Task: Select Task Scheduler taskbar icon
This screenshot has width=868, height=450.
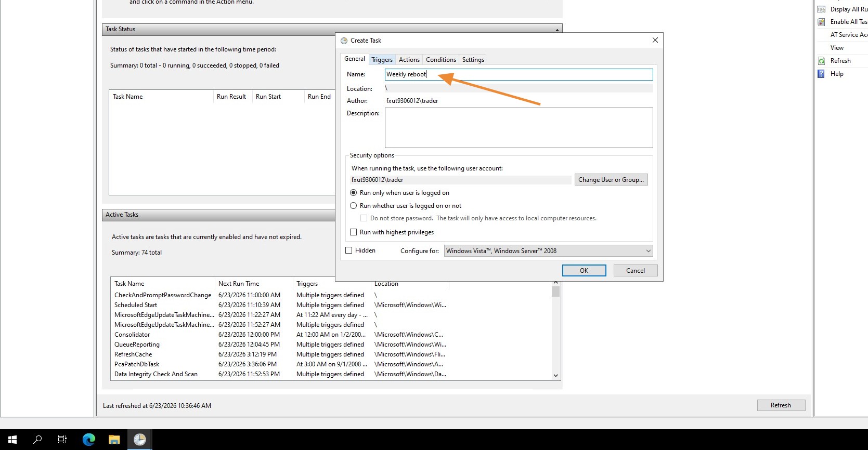Action: 140,440
